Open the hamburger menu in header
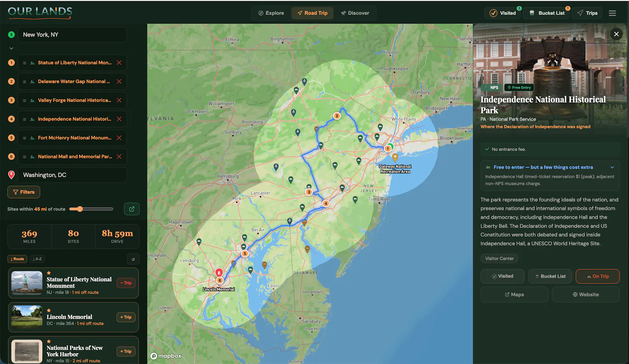The width and height of the screenshot is (629, 364). [612, 13]
